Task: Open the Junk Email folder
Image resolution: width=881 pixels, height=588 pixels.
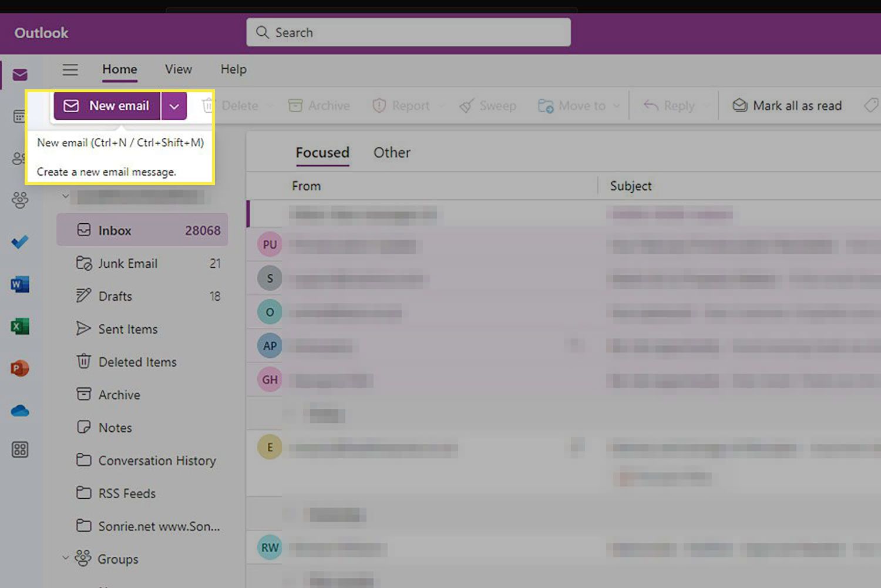Action: click(x=127, y=264)
